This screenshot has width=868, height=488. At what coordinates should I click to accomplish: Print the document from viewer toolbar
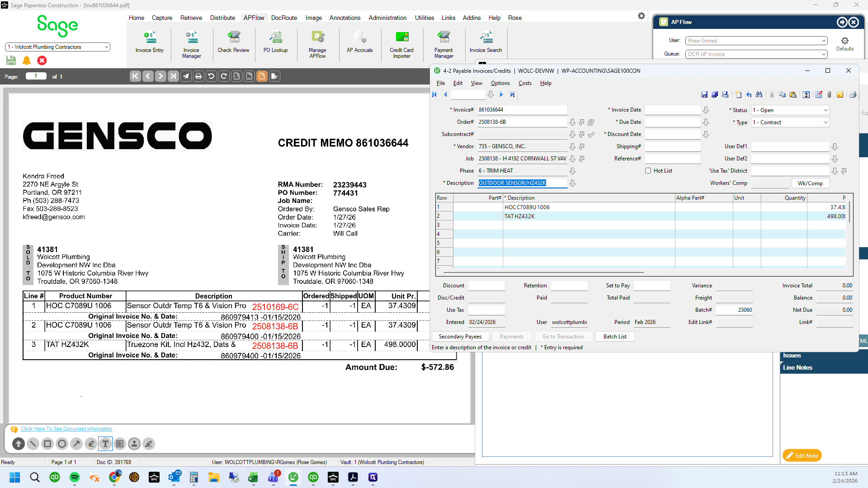(x=198, y=76)
